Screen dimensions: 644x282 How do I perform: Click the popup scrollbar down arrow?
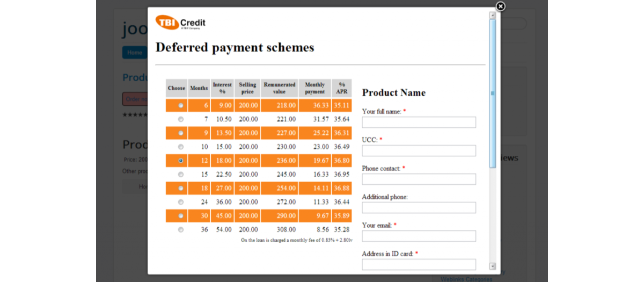point(493,266)
